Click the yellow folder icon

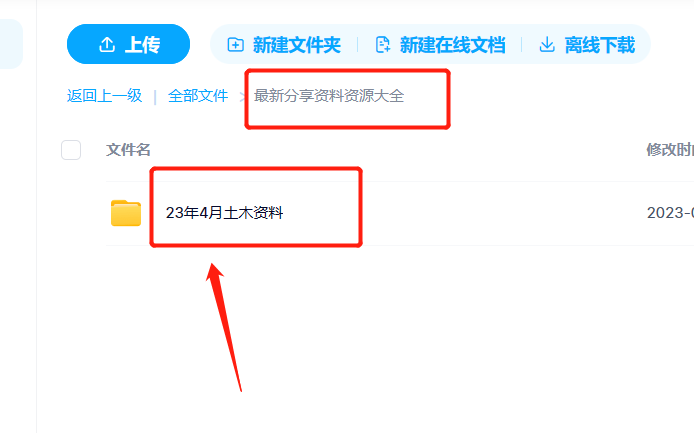[x=126, y=213]
